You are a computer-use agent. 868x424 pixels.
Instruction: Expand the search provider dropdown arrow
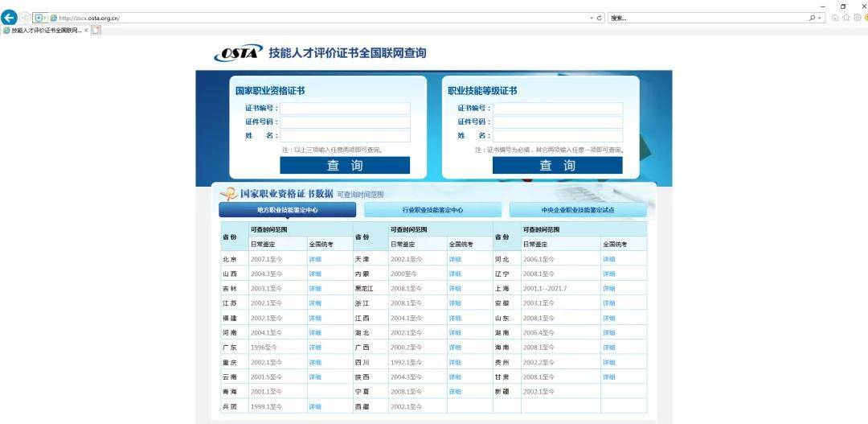point(819,19)
